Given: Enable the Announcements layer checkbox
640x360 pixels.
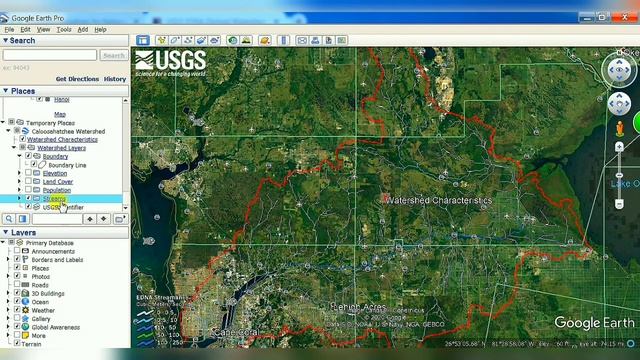Looking at the screenshot, I should (17, 251).
